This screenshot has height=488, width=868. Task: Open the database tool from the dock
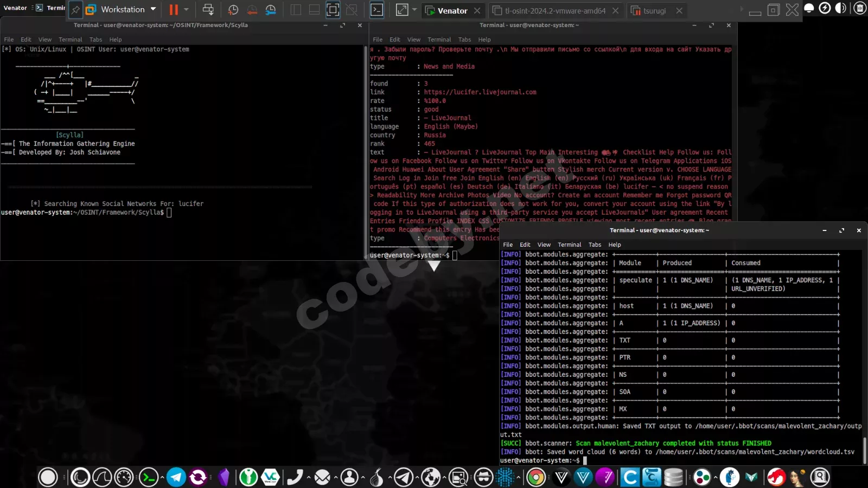click(674, 477)
